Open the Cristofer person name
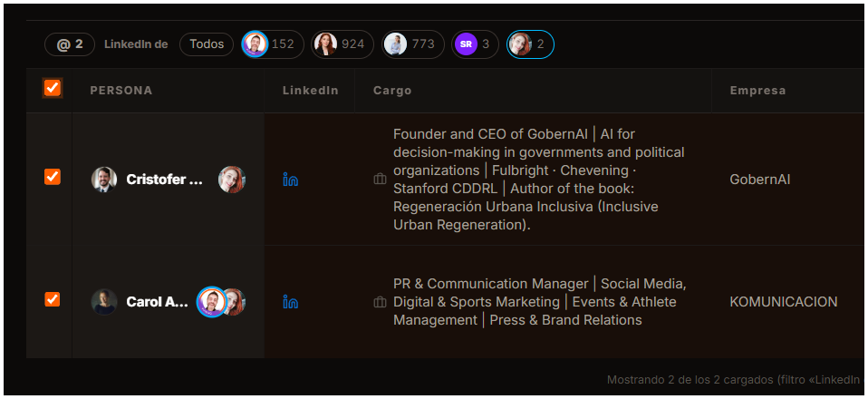Screen dimensions: 868x399 [x=164, y=180]
